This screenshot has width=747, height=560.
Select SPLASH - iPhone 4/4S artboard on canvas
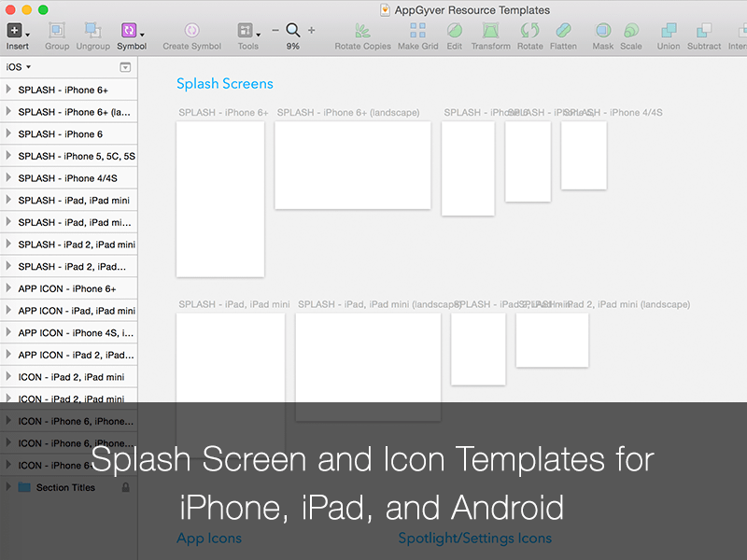[584, 155]
